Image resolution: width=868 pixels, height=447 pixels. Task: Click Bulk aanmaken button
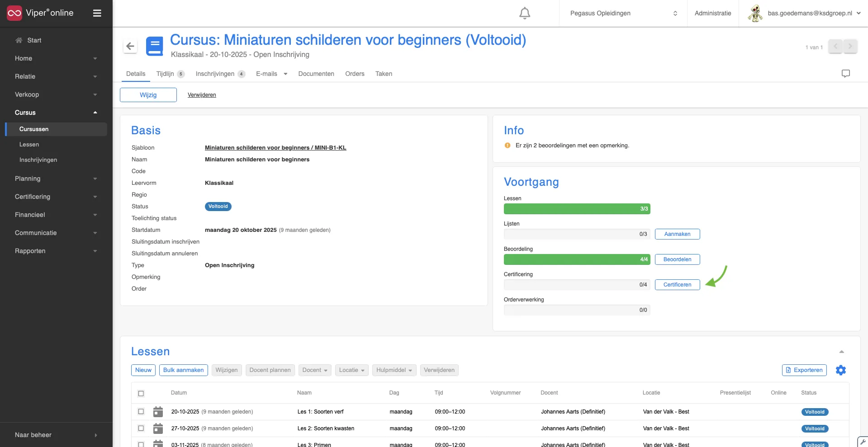pyautogui.click(x=183, y=370)
